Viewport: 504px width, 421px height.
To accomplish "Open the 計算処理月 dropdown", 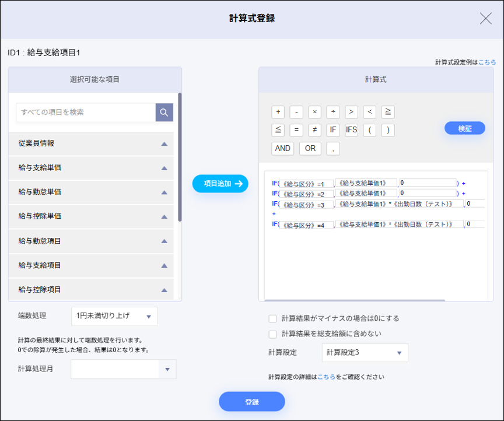I will (123, 370).
